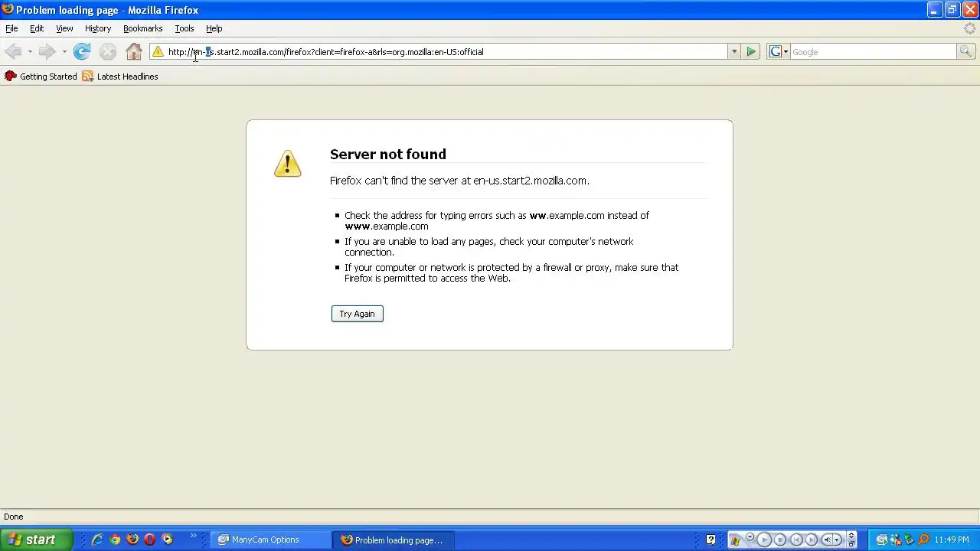The height and width of the screenshot is (551, 980).
Task: Click the Back navigation arrow
Action: pyautogui.click(x=13, y=51)
